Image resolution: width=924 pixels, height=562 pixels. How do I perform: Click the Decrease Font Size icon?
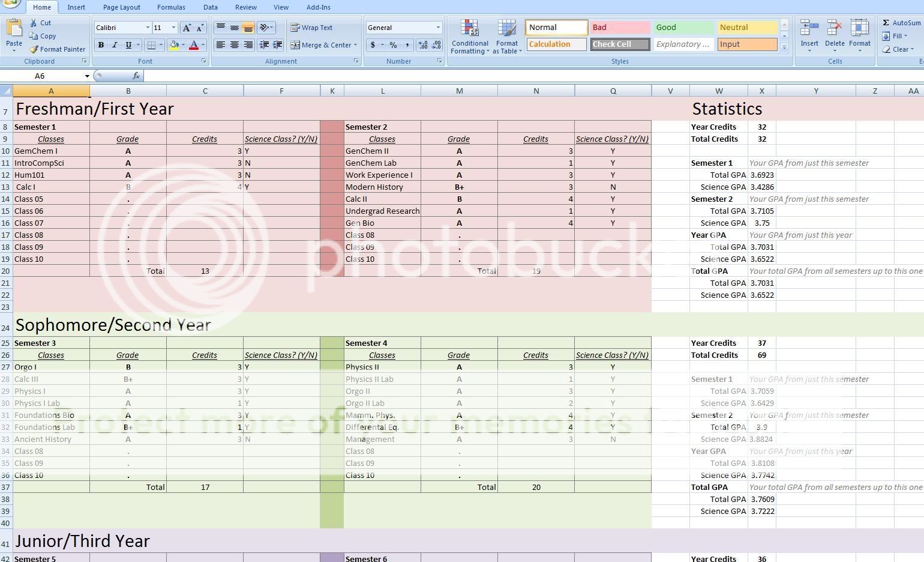tap(200, 28)
